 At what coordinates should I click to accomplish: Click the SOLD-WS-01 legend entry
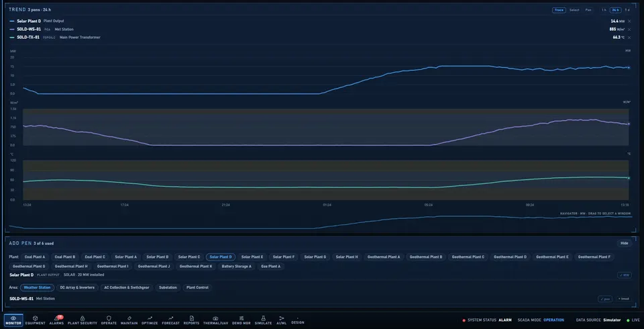(x=42, y=29)
